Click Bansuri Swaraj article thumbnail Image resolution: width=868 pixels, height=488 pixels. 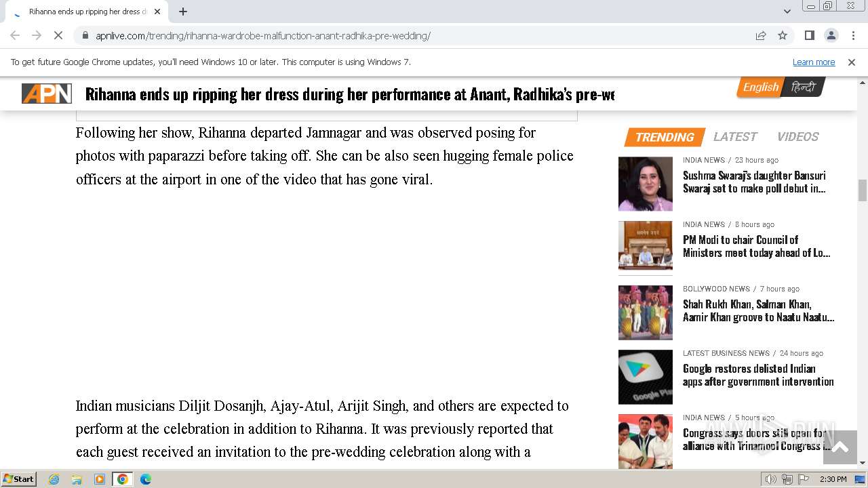tap(646, 184)
